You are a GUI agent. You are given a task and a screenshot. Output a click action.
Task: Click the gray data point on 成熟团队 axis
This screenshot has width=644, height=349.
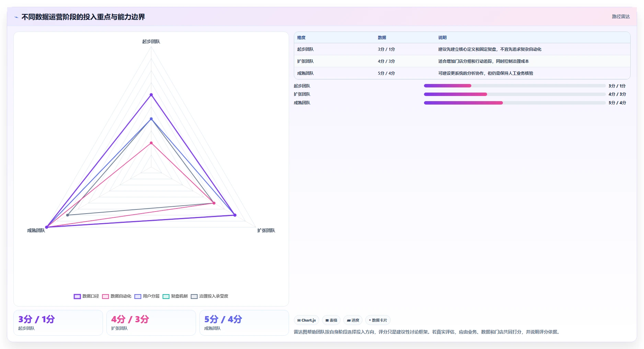click(68, 215)
